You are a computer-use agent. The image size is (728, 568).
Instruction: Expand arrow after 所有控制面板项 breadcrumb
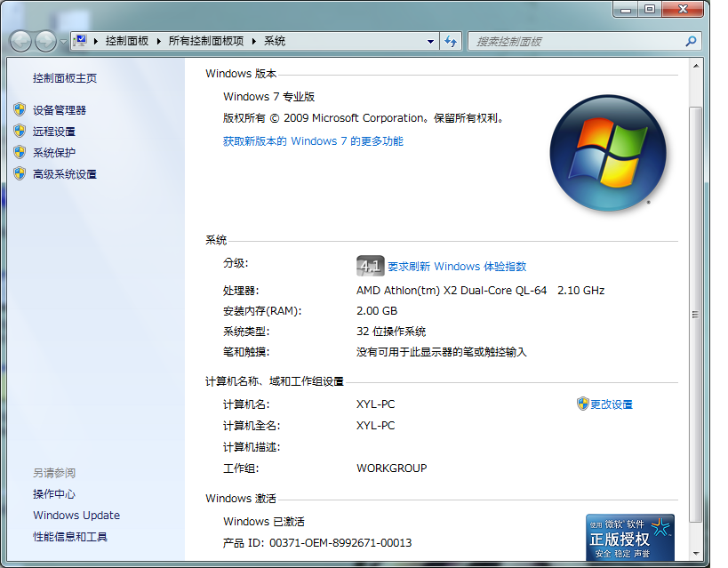[x=254, y=42]
